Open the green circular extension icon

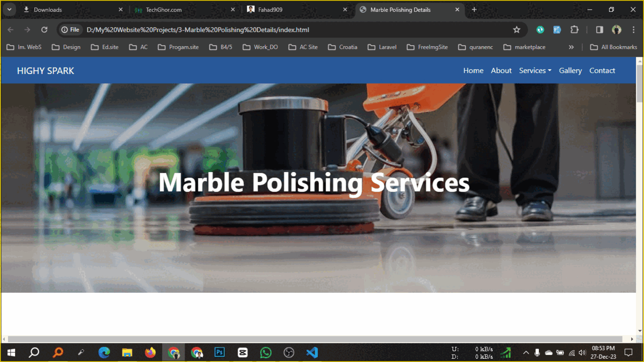click(540, 30)
